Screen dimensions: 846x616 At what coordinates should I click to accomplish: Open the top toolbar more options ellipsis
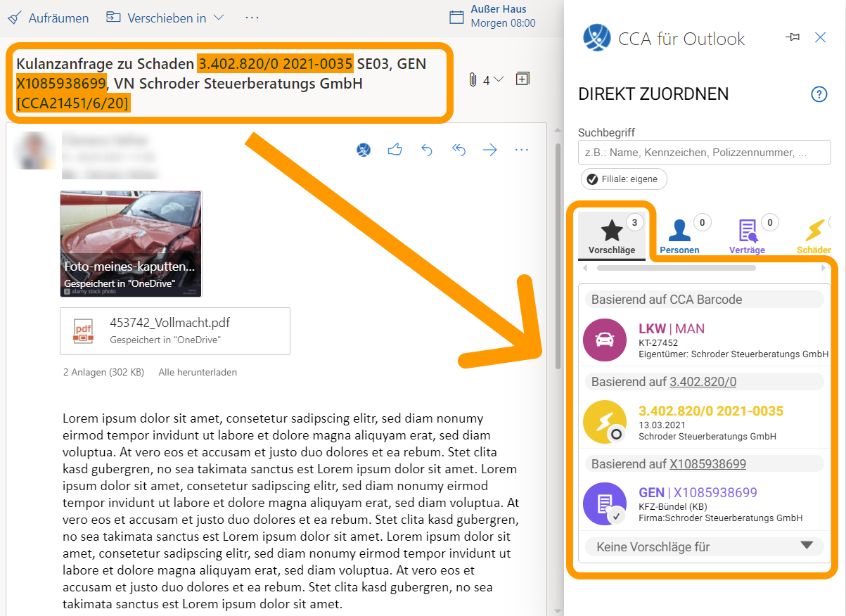pyautogui.click(x=252, y=18)
